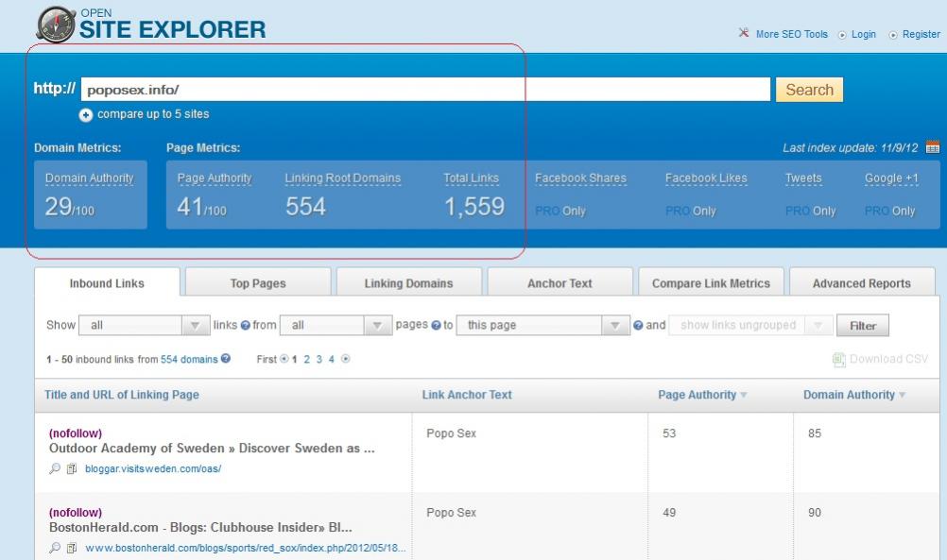Viewport: 947px width, 560px height.
Task: Click help icon before the 'and' label
Action: tap(638, 325)
